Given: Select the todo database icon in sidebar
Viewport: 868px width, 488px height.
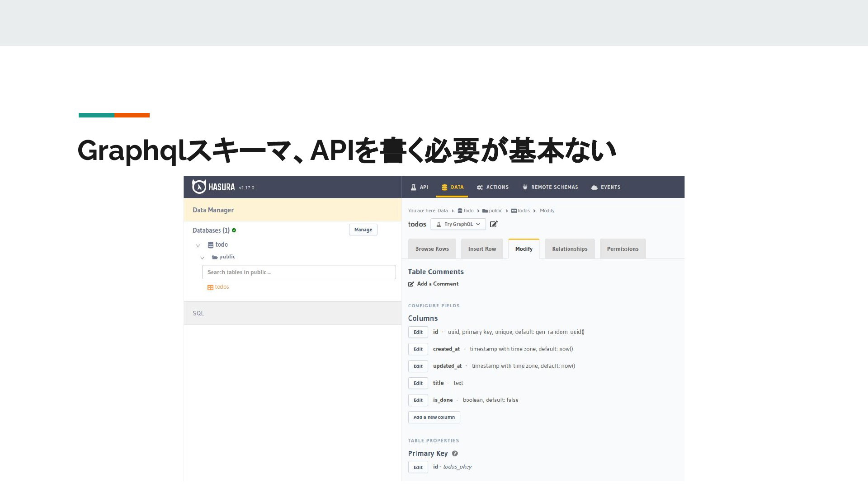Looking at the screenshot, I should (x=210, y=245).
